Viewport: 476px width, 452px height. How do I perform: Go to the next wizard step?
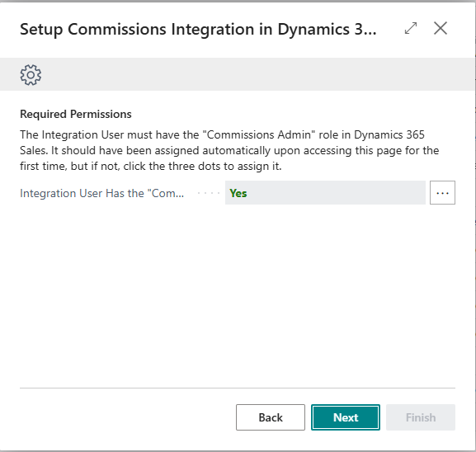(x=346, y=417)
